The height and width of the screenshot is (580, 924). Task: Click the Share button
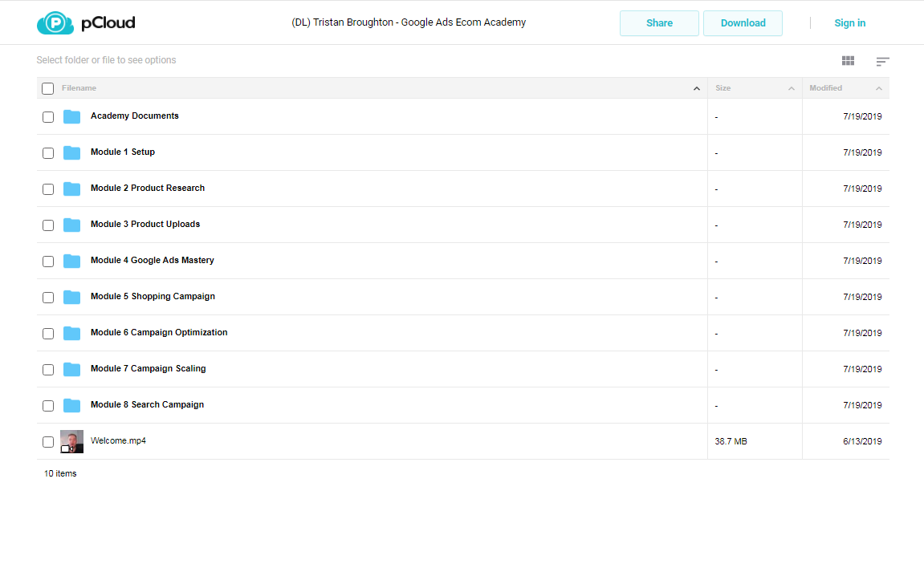659,23
